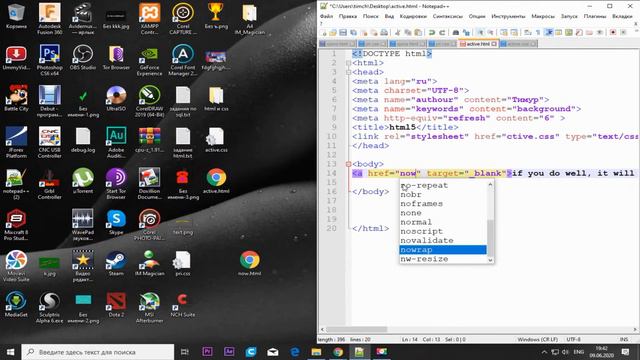640x360 pixels.
Task: Toggle Show All Characters pilcrow icon
Action: click(538, 32)
